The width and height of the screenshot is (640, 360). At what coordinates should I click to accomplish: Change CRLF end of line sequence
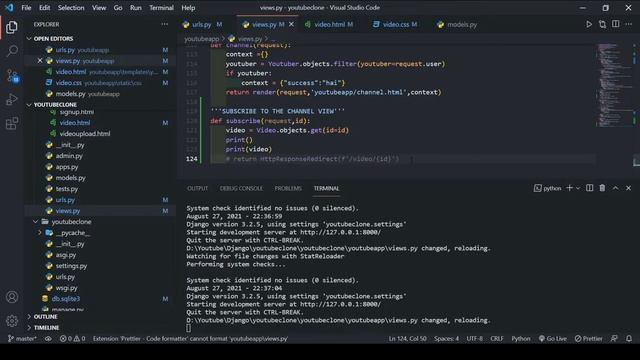[x=497, y=338]
